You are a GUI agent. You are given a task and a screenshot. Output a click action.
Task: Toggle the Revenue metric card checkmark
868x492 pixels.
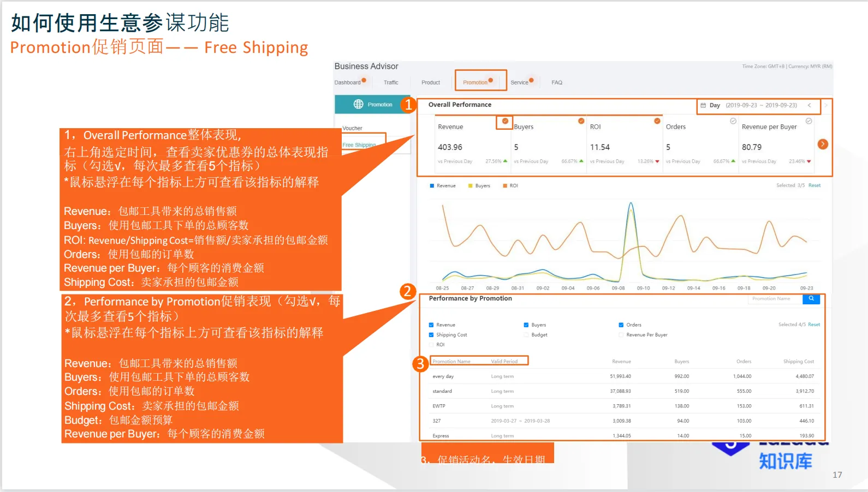[505, 121]
